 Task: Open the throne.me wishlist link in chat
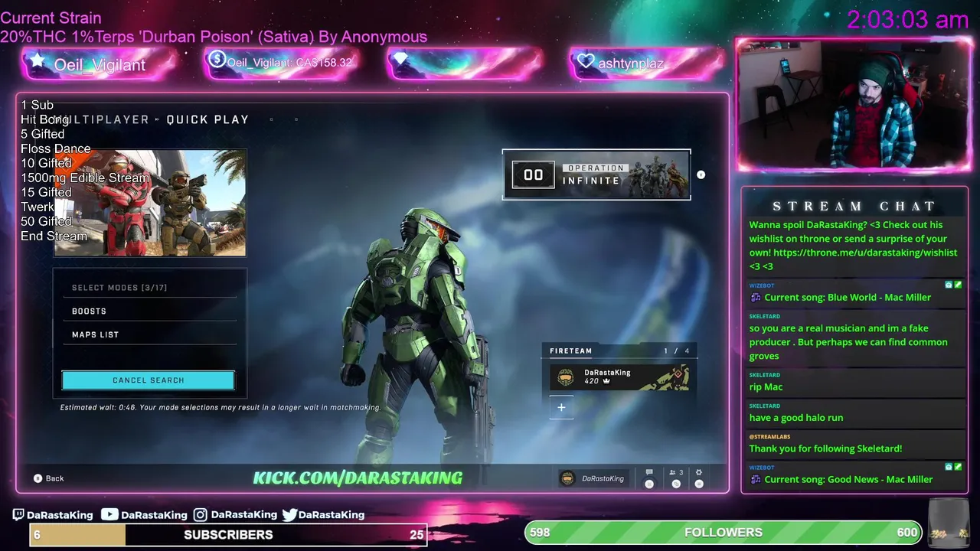tap(865, 253)
